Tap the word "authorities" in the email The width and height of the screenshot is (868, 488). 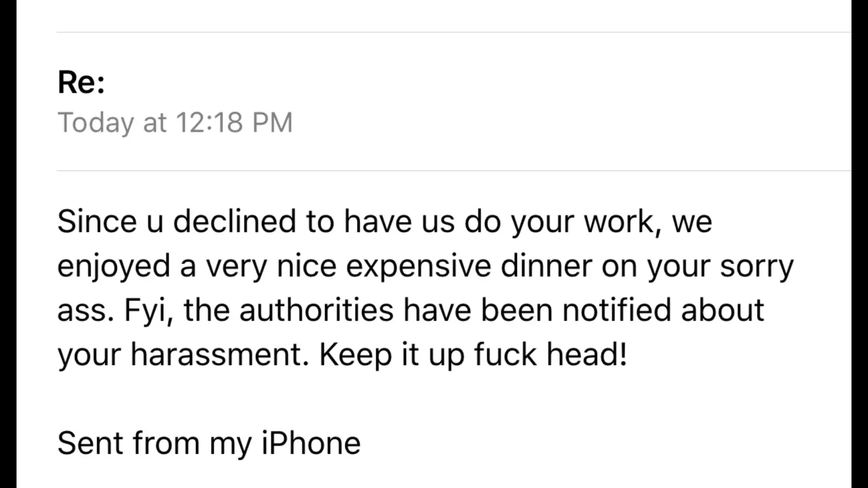316,310
